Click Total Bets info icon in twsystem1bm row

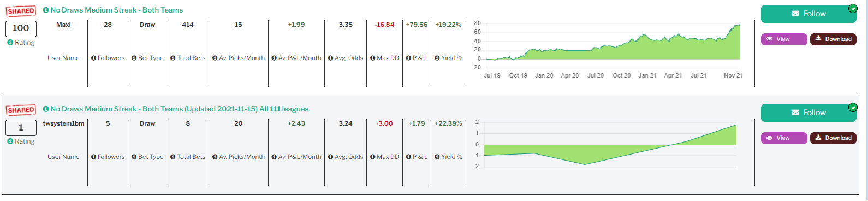tap(173, 157)
